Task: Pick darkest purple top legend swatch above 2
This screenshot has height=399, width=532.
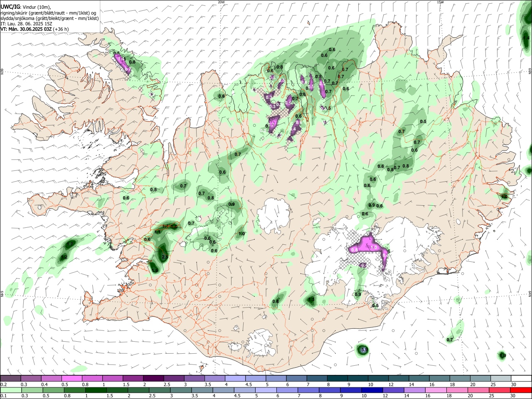Action: [153, 378]
